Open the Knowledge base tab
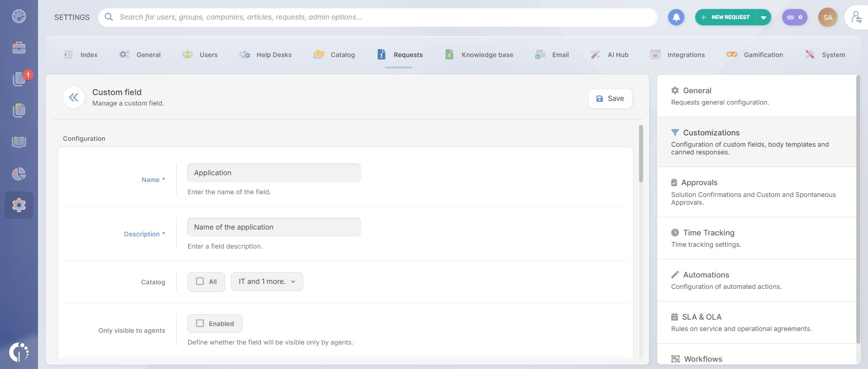The height and width of the screenshot is (369, 868). [479, 55]
